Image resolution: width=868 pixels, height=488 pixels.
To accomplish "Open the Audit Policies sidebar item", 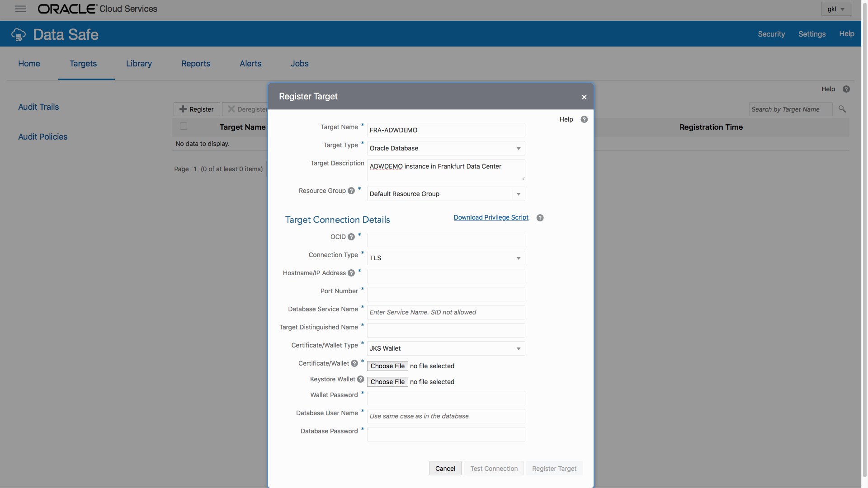I will pos(42,136).
